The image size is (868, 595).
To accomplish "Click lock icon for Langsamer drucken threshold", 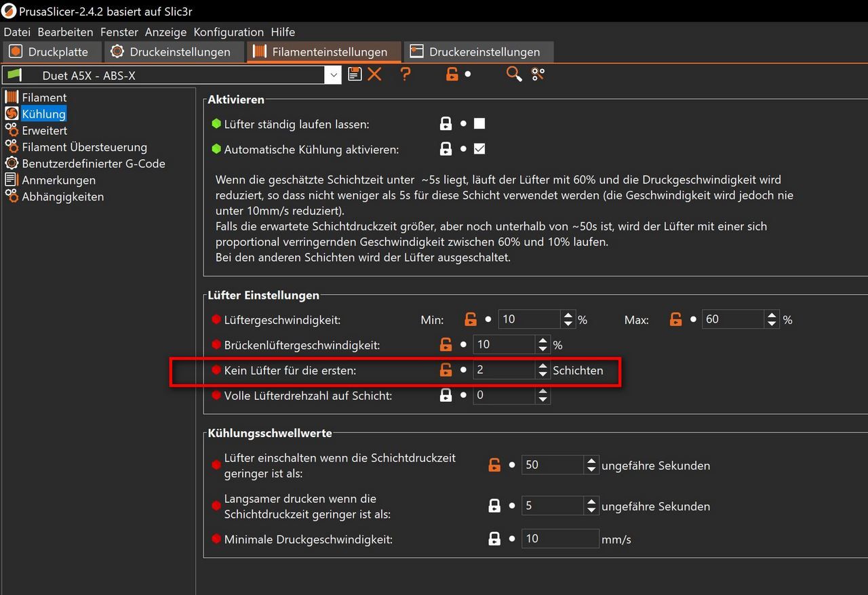I will 494,506.
